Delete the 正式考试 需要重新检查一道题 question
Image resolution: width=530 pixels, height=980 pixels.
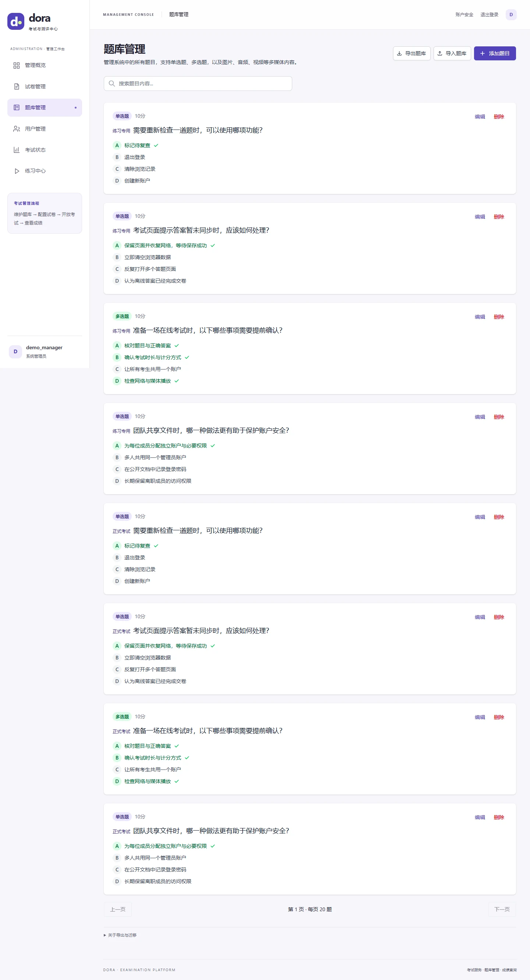[x=499, y=517]
